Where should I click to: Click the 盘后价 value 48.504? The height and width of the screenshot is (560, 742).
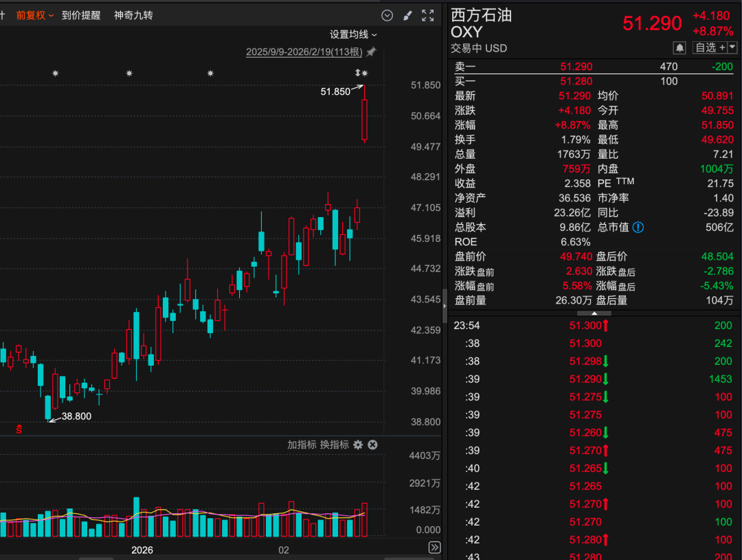point(717,257)
